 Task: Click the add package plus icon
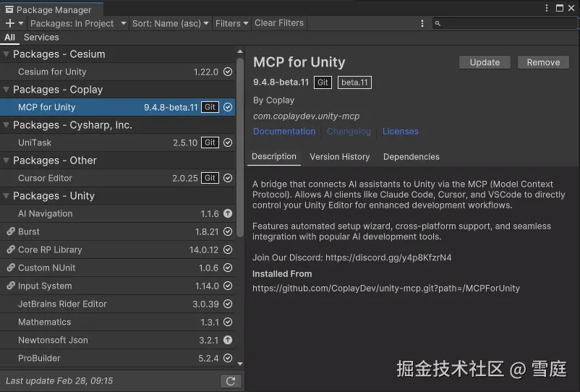pyautogui.click(x=10, y=23)
